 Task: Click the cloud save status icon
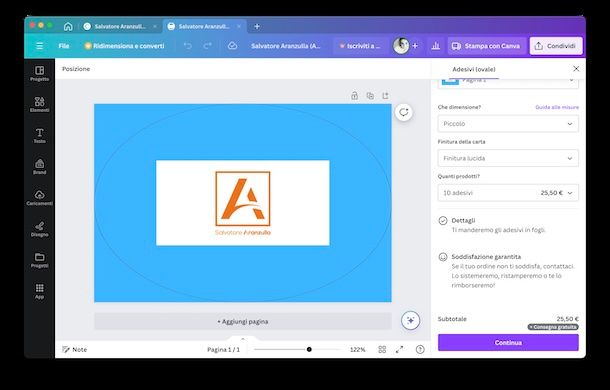click(232, 46)
